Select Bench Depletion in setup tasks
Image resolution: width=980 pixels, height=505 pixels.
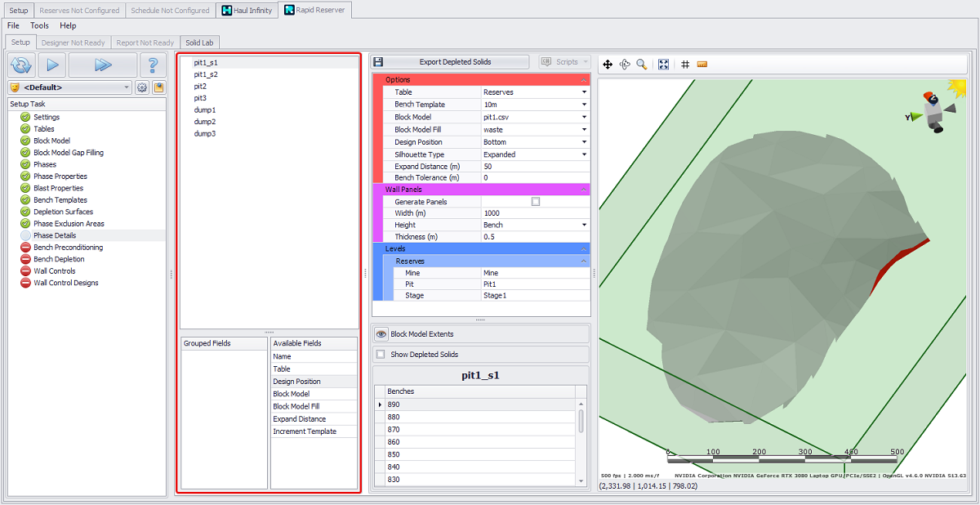pos(59,259)
